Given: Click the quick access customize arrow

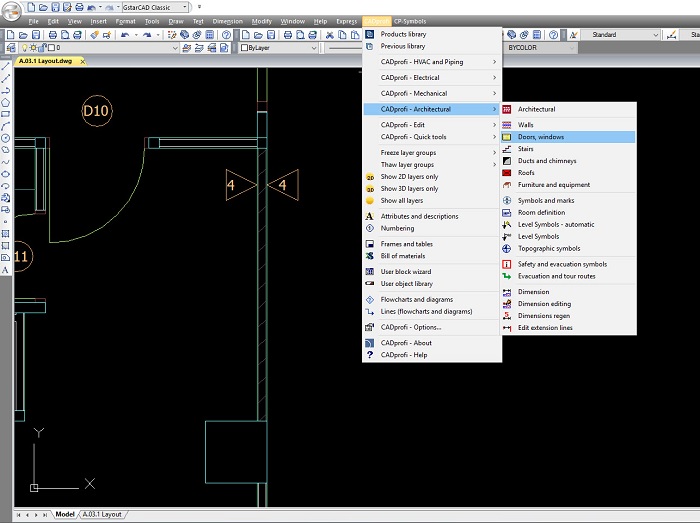Looking at the screenshot, I should click(x=200, y=7).
